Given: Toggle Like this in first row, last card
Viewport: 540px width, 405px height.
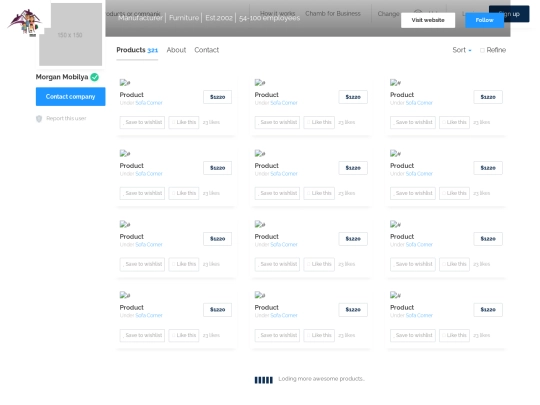Looking at the screenshot, I should click(454, 122).
